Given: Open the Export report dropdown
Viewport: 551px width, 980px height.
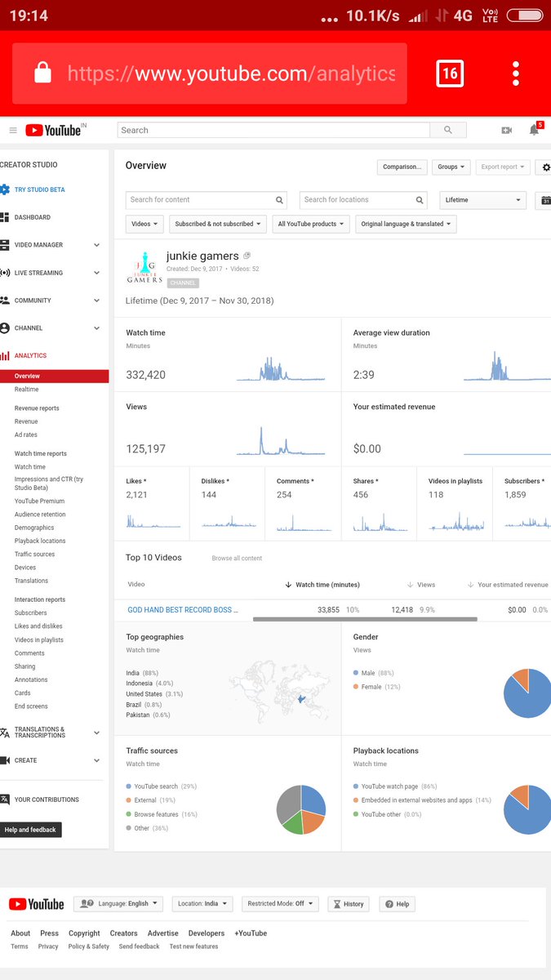Looking at the screenshot, I should 503,167.
